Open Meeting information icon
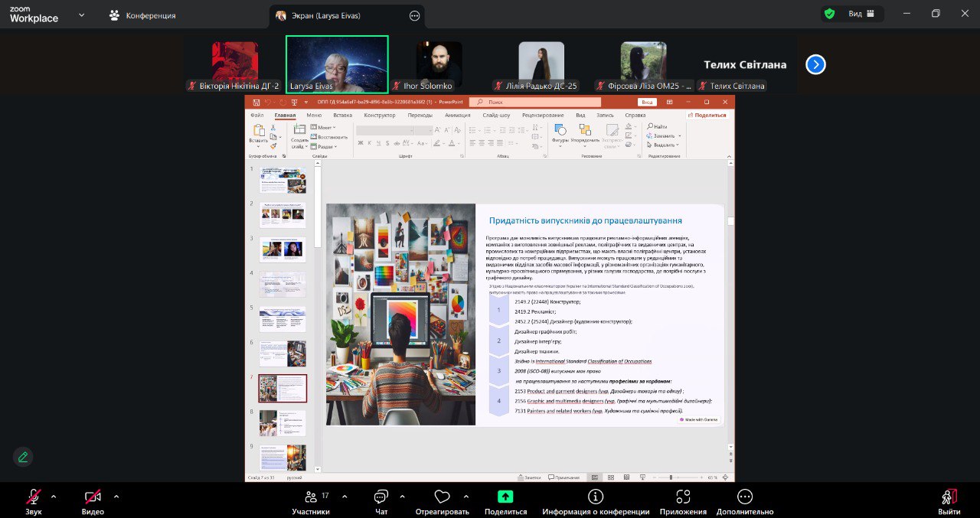Screen dimensions: 980x518 click(x=596, y=497)
